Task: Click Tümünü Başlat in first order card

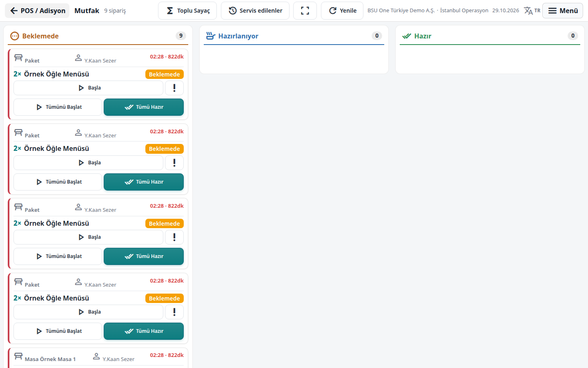Action: tap(58, 107)
